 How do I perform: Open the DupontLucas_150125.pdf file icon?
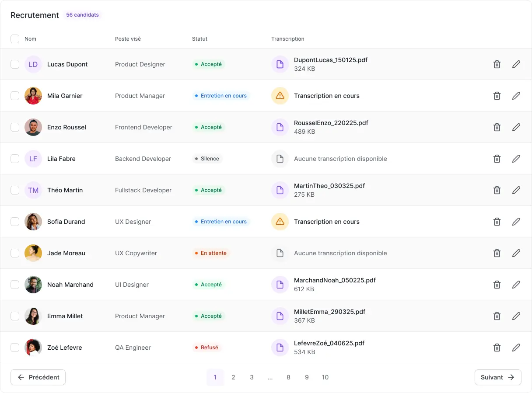[x=280, y=64]
